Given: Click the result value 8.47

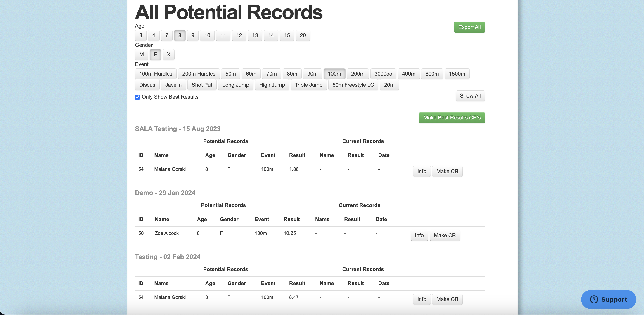Looking at the screenshot, I should (294, 297).
